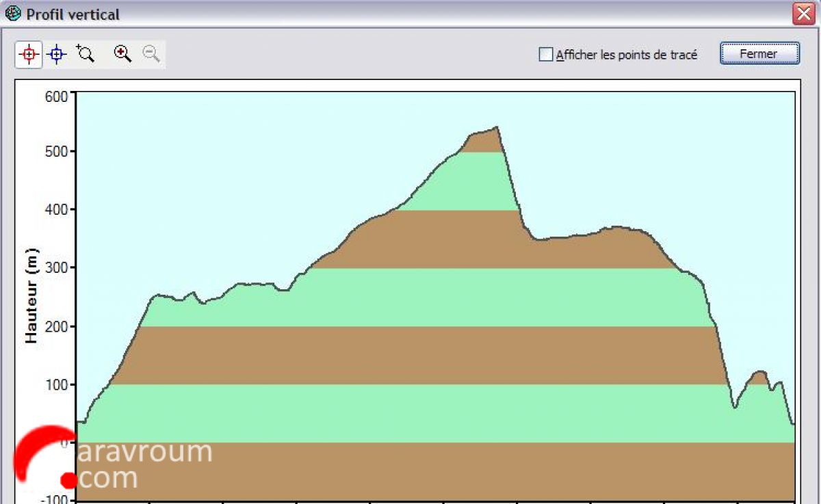The height and width of the screenshot is (504, 821).
Task: Zoom in with the red plus magnifier
Action: coord(122,53)
